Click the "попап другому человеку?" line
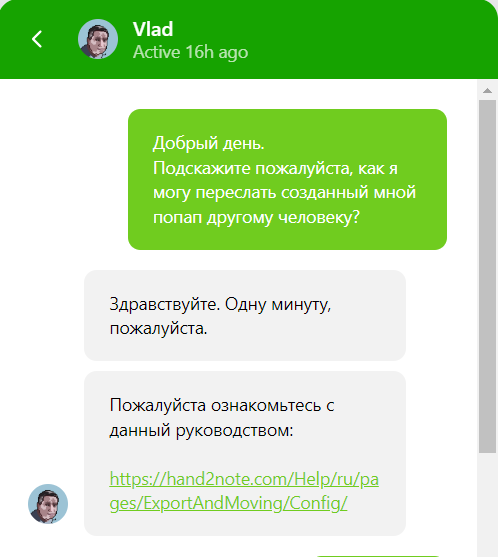The width and height of the screenshot is (498, 557). click(256, 217)
